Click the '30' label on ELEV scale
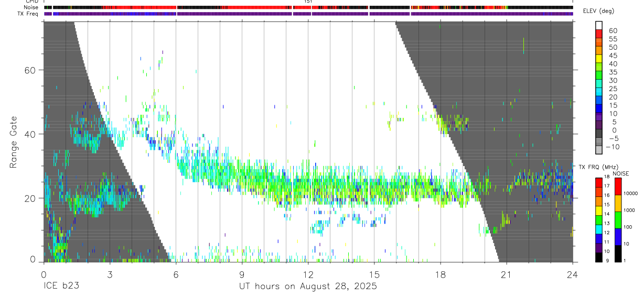 click(x=613, y=80)
